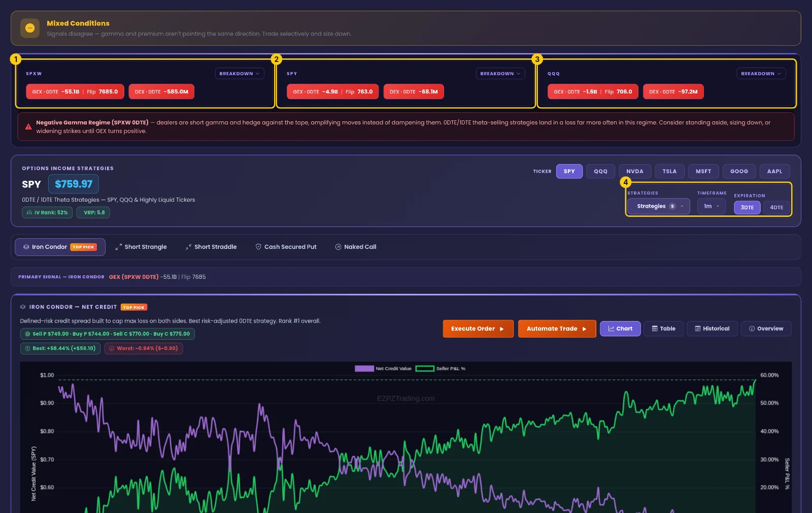This screenshot has width=812, height=513.
Task: Expand the SPXW Breakdown dropdown
Action: point(240,74)
